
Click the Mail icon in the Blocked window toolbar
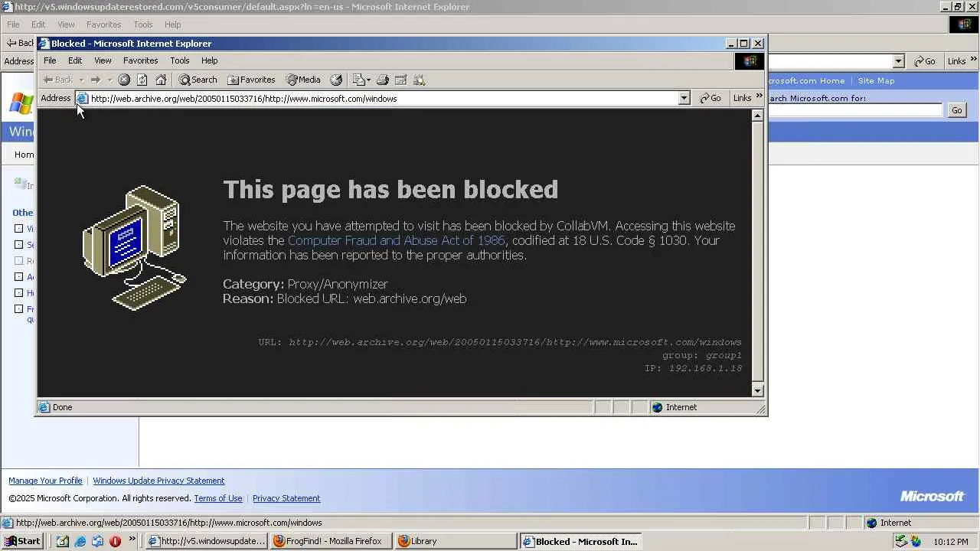point(358,80)
